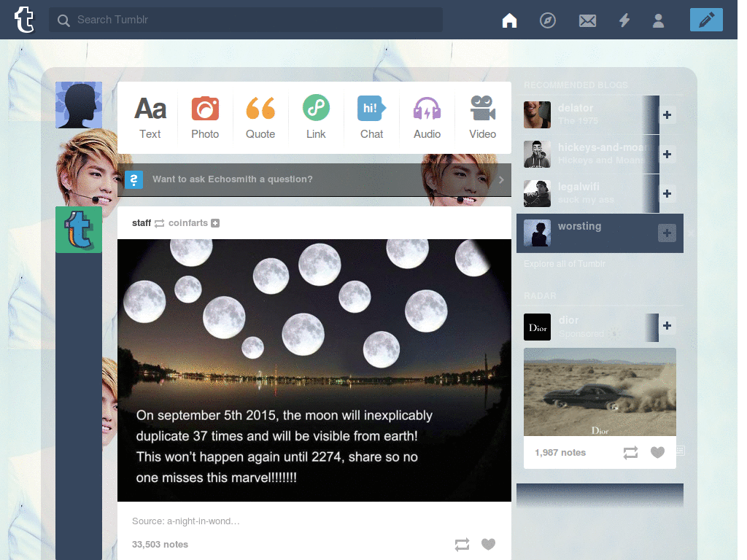
Task: Reblog the moon post
Action: (x=462, y=544)
